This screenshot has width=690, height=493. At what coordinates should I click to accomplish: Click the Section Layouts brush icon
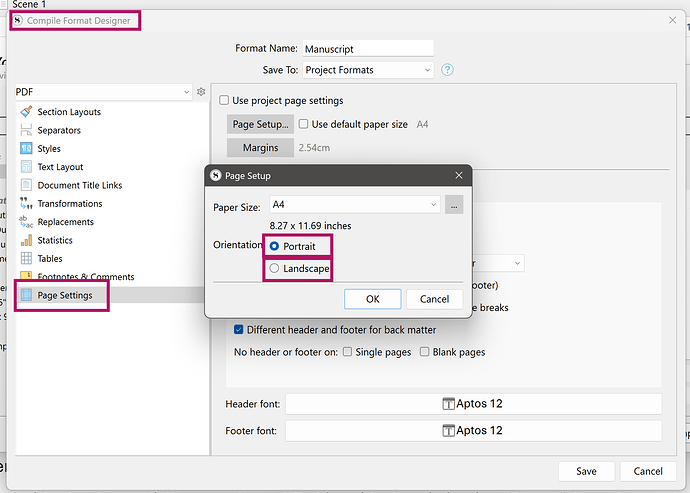(x=26, y=111)
